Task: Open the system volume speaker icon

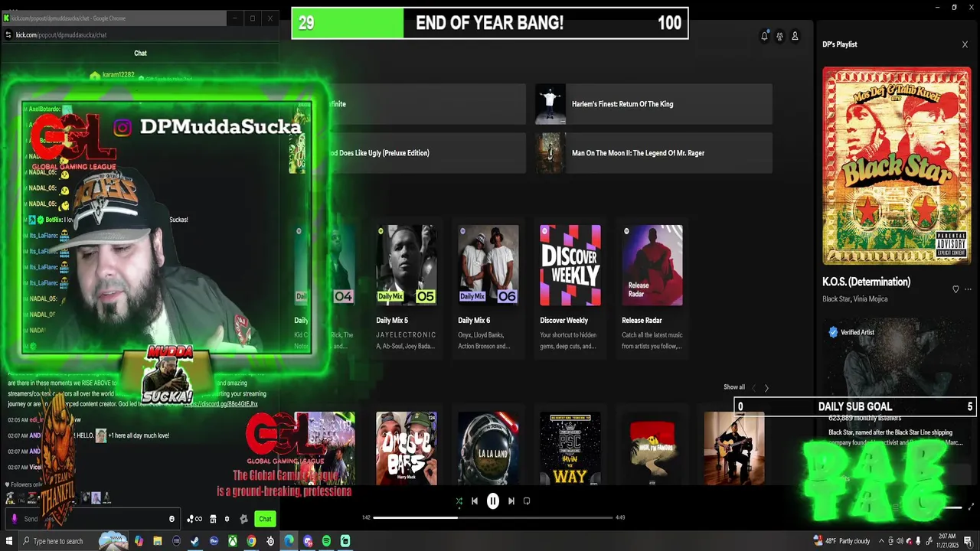Action: [x=900, y=541]
